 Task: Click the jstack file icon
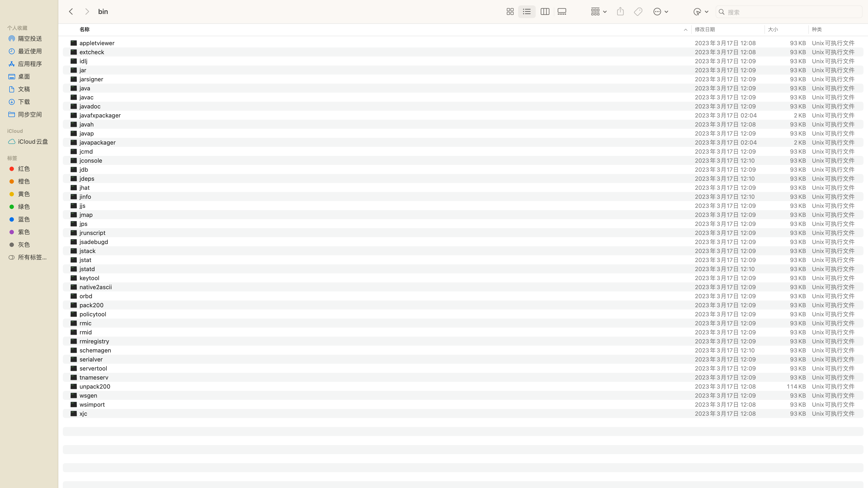point(73,251)
